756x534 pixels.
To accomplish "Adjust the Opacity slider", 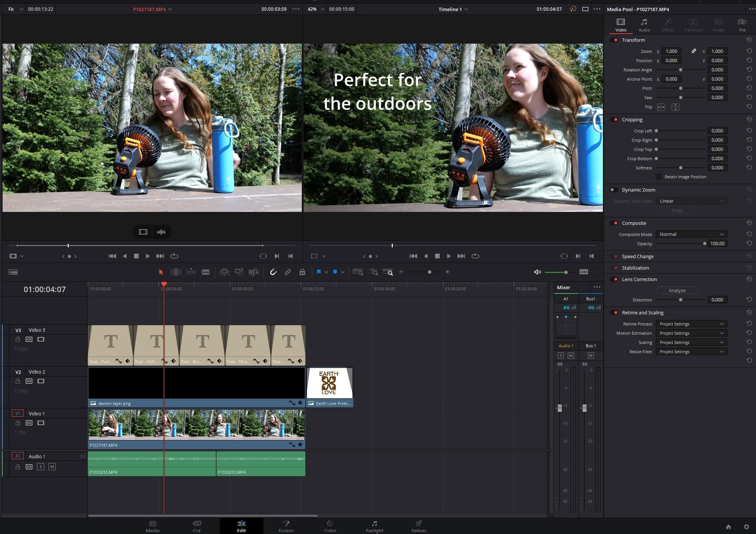I will click(x=680, y=244).
